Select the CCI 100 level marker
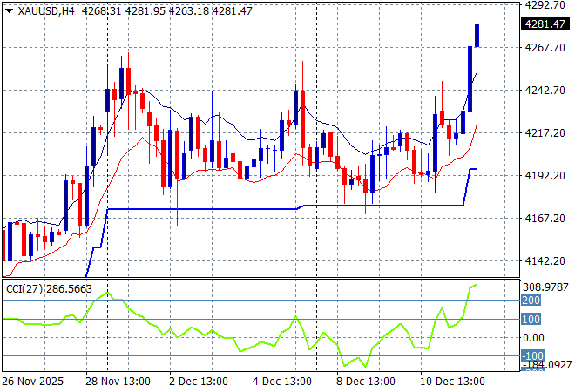This screenshot has width=575, height=392. pyautogui.click(x=532, y=319)
